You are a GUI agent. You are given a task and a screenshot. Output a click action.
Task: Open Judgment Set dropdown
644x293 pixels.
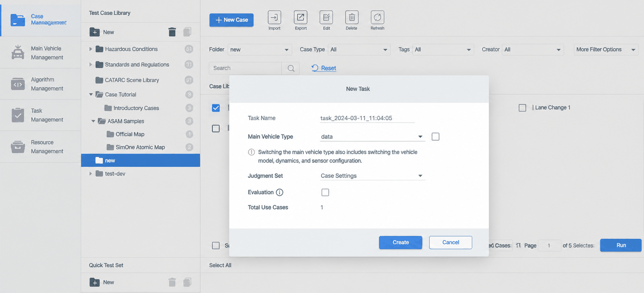[x=372, y=176]
